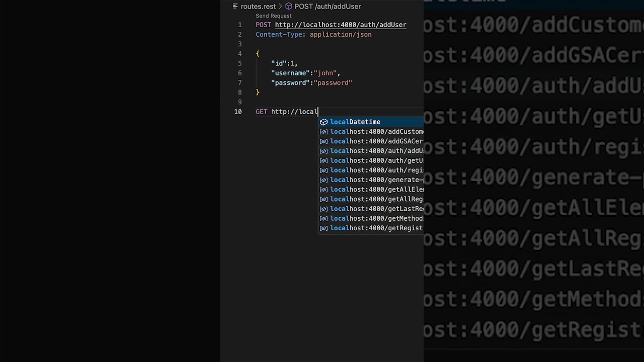Pick the localhost:4000/getMethod suggestion
Viewport: 644px width, 362px height.
click(371, 218)
